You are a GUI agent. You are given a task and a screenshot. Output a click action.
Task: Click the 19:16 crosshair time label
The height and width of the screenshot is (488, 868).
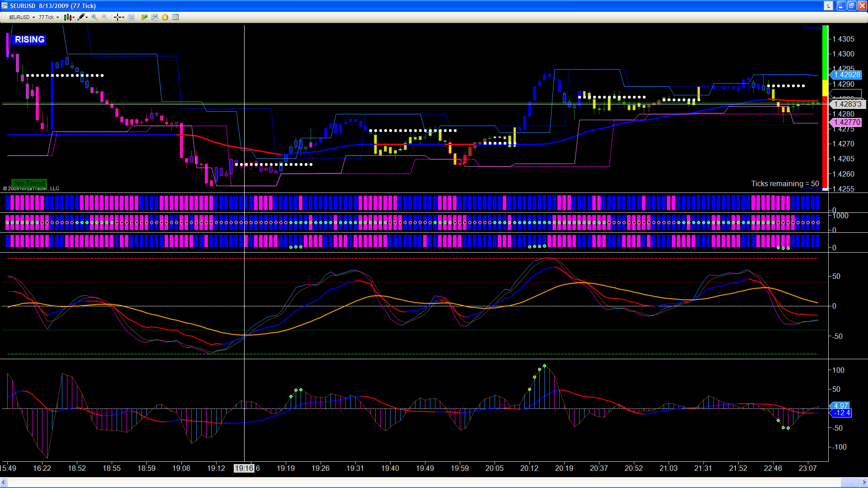pyautogui.click(x=244, y=468)
